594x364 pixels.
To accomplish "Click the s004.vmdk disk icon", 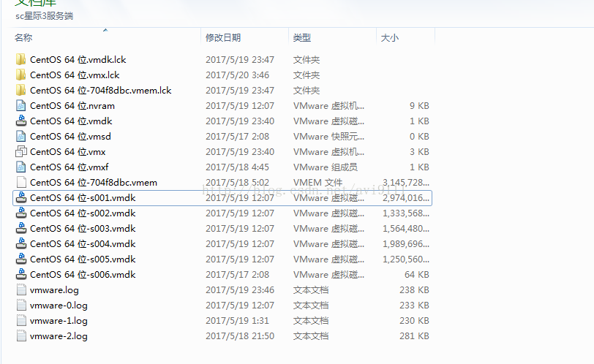I will pos(20,243).
